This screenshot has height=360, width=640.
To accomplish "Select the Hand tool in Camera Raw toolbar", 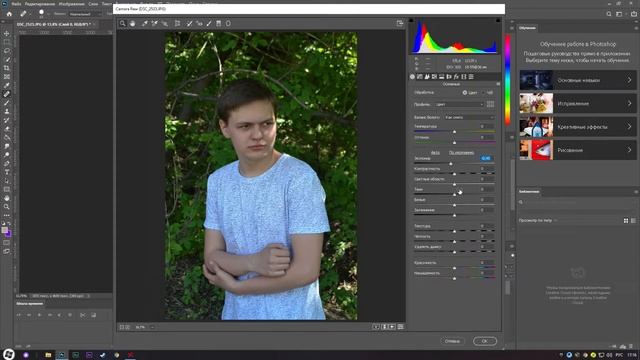I will tap(133, 24).
